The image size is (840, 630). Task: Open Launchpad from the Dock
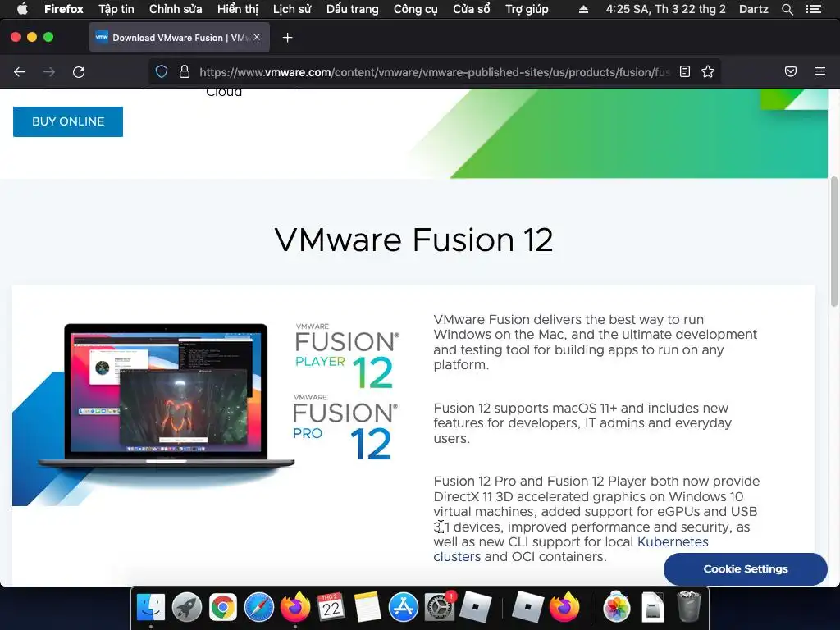click(x=187, y=607)
